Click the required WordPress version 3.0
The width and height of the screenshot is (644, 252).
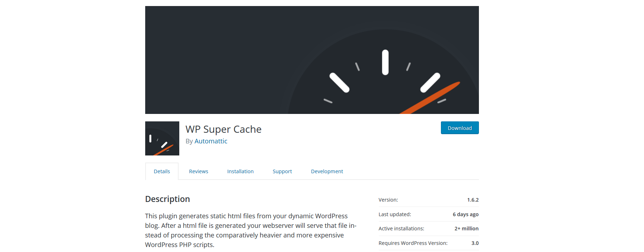click(475, 243)
